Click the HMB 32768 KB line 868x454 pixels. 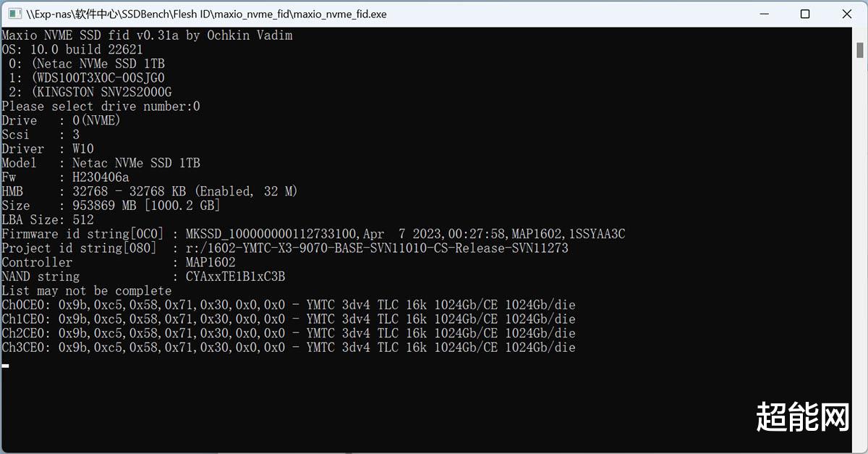pyautogui.click(x=149, y=191)
